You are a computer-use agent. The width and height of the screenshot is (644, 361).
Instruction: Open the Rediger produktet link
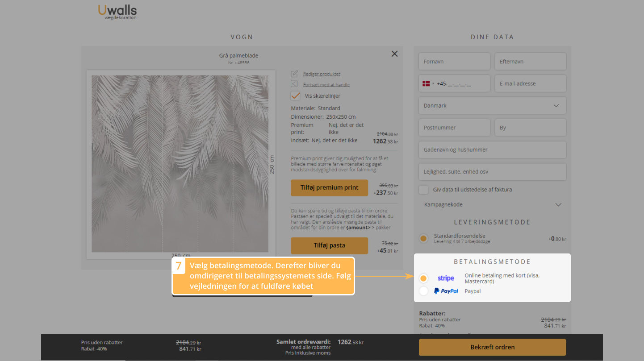tap(322, 74)
